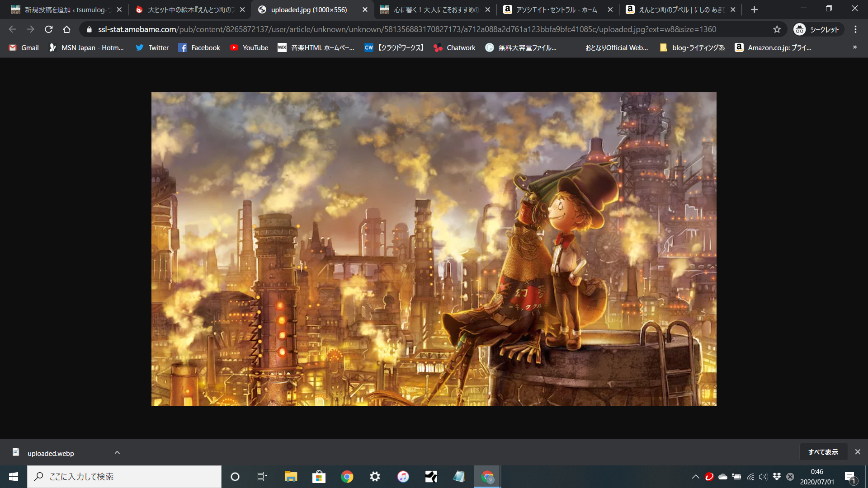868x488 pixels.
Task: Open the YouTube bookmark
Action: 249,47
